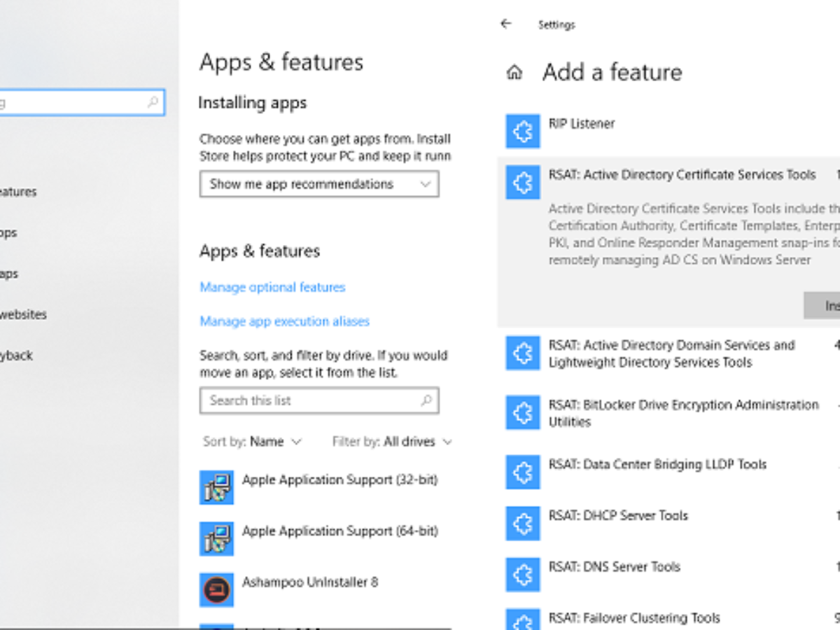Click the Ashampoo UnInstaller 8 icon
Viewport: 840px width, 630px height.
click(x=216, y=590)
